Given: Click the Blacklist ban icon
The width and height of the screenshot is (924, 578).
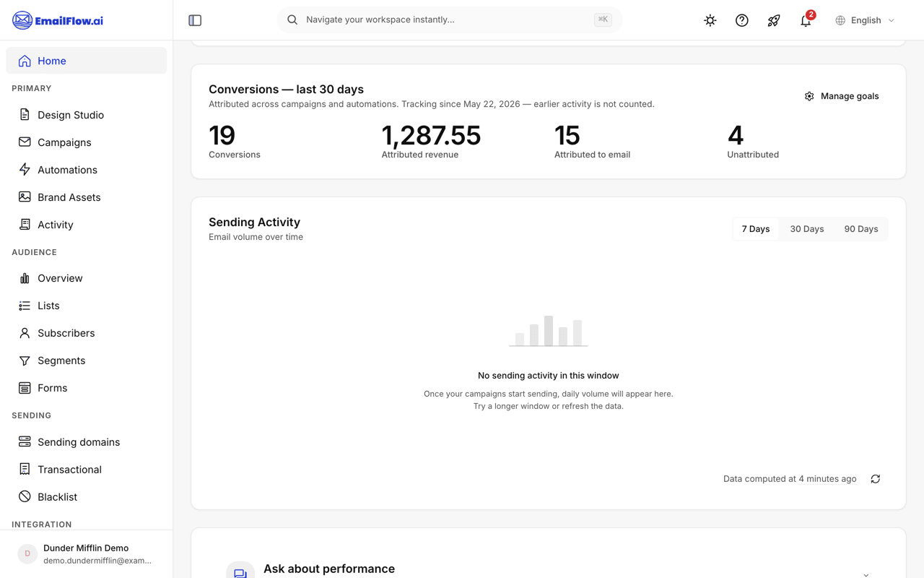Looking at the screenshot, I should tap(25, 497).
